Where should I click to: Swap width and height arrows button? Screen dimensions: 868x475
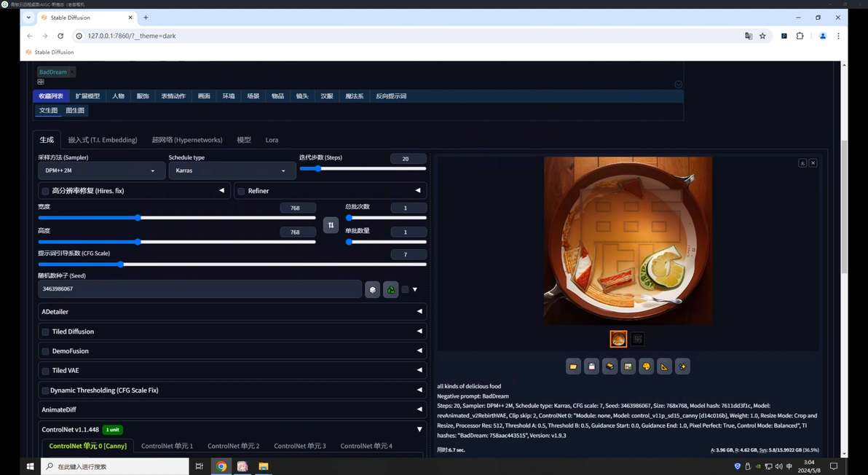click(x=331, y=225)
